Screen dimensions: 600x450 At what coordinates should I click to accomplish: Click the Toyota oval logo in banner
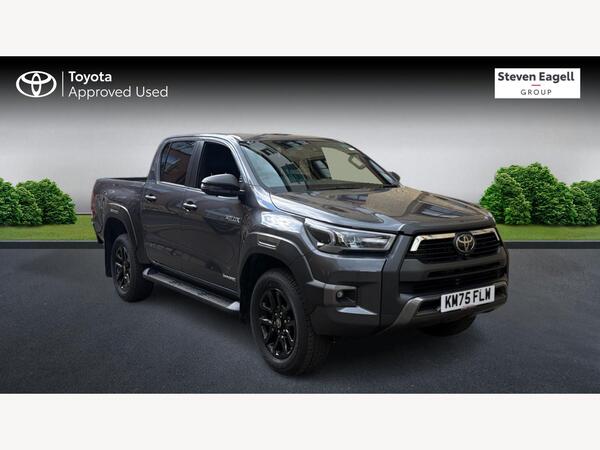[36, 84]
